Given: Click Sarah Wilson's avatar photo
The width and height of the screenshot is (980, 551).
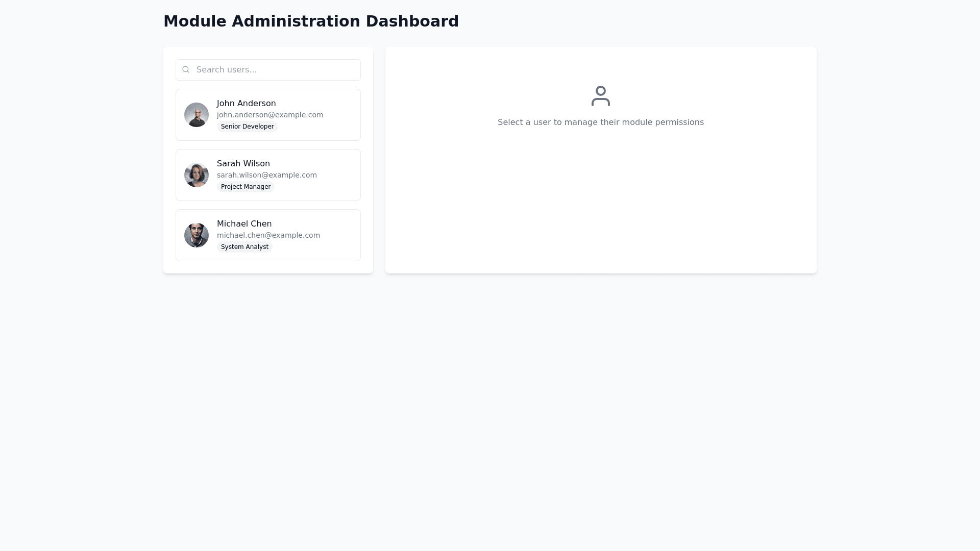Looking at the screenshot, I should coord(197,175).
